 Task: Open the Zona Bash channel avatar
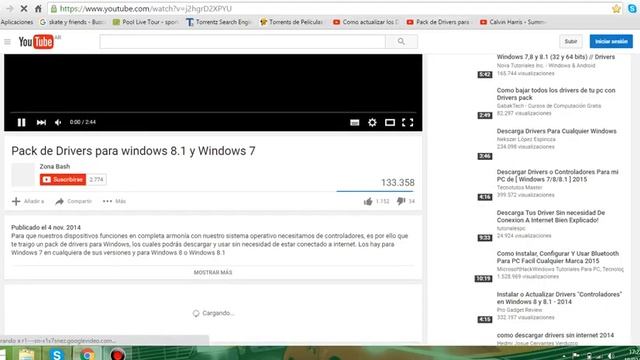point(23,175)
